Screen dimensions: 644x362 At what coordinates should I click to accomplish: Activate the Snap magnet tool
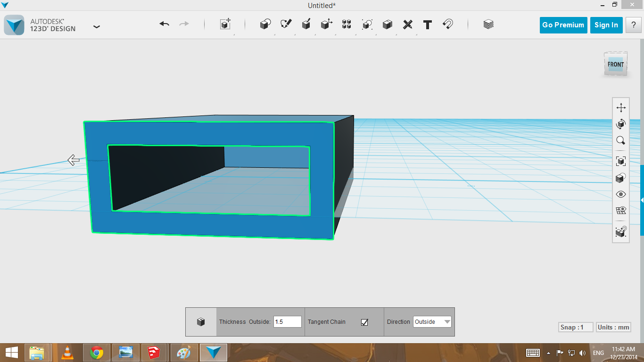(448, 25)
